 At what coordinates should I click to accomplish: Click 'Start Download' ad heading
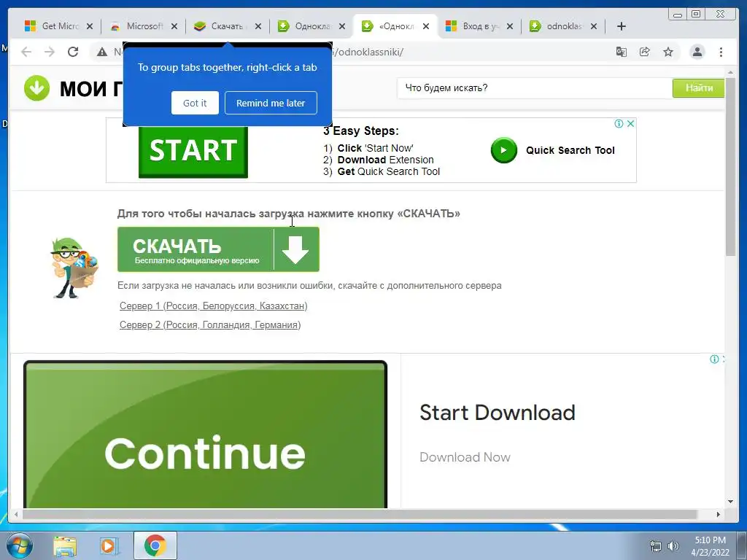(498, 413)
